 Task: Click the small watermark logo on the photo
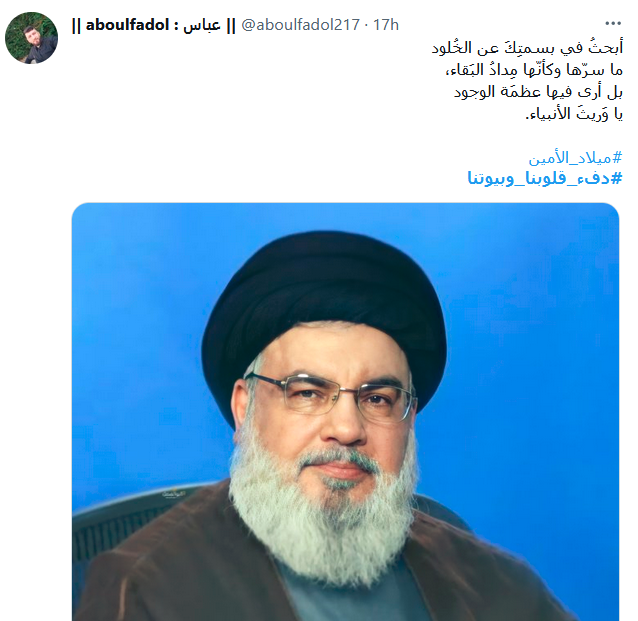(174, 492)
